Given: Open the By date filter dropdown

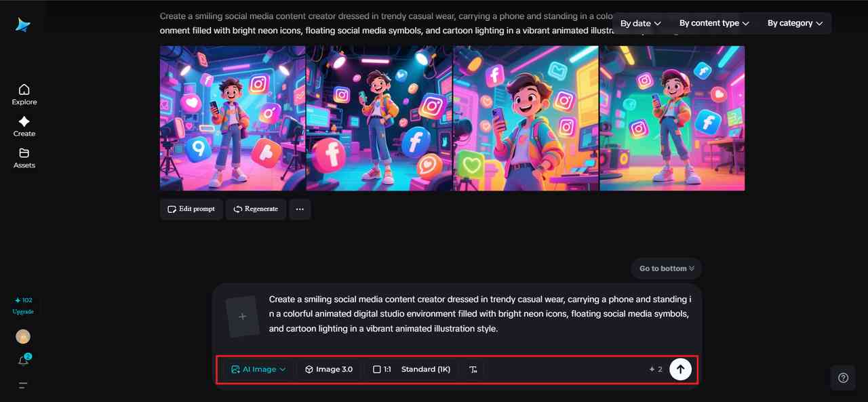Looking at the screenshot, I should coord(640,23).
